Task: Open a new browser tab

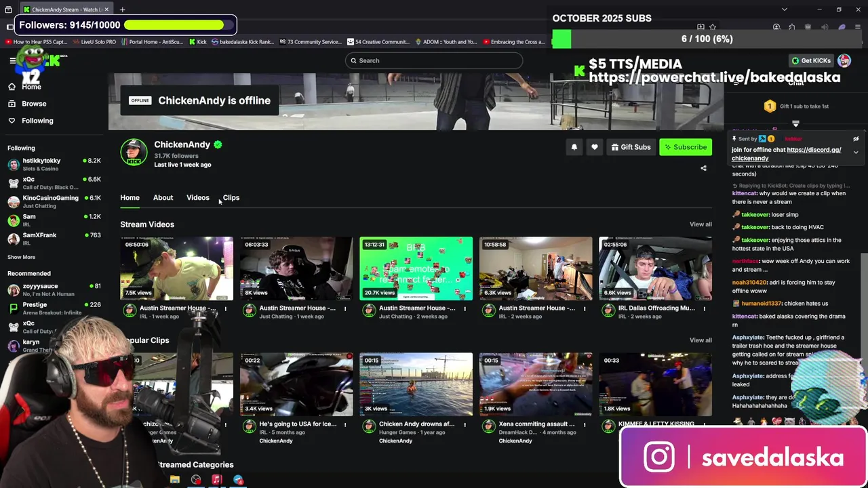Action: [123, 9]
